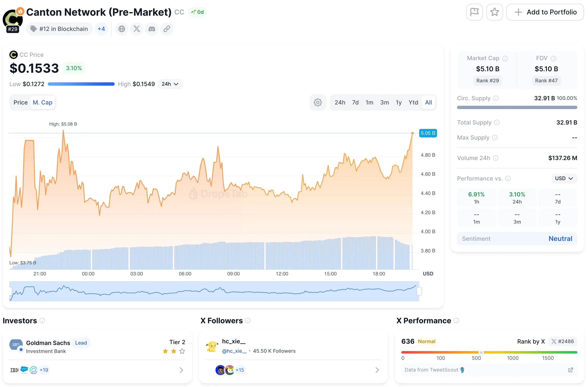The image size is (588, 387).
Task: Flag the Canton Network page
Action: pyautogui.click(x=474, y=12)
